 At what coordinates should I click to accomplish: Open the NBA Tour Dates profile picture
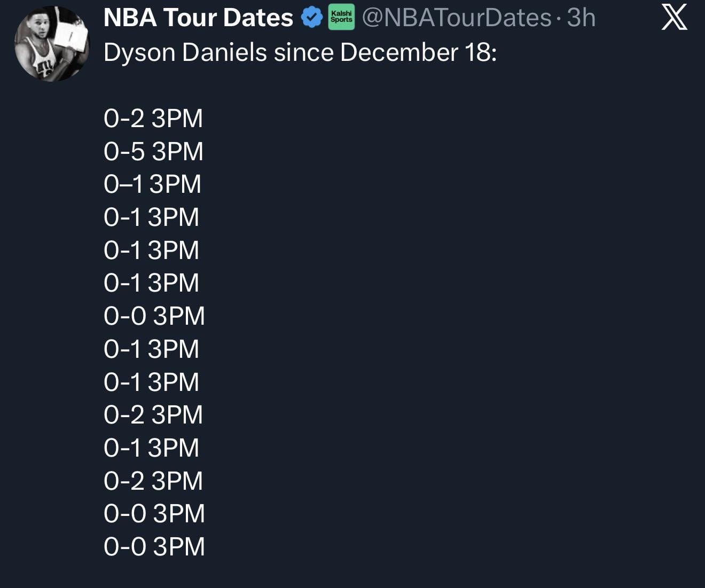(52, 44)
